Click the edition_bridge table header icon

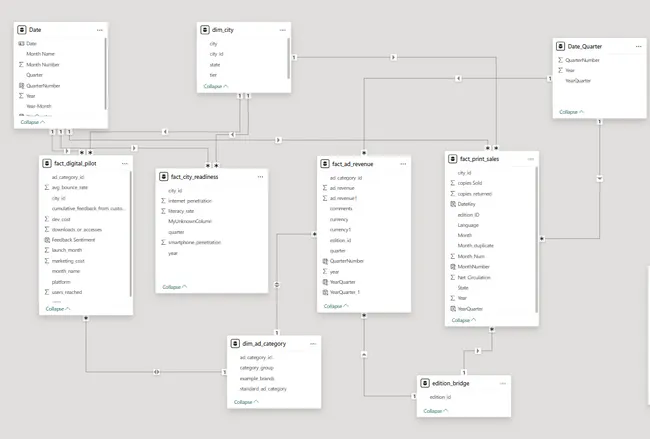tap(427, 383)
